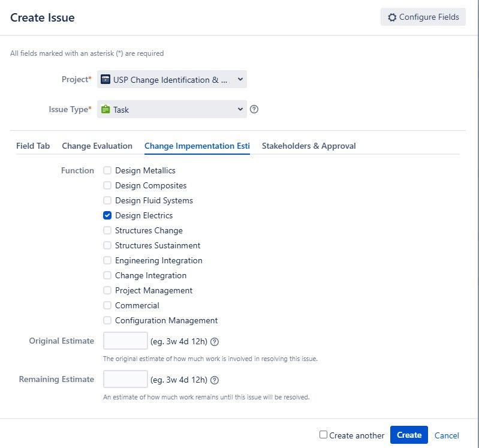Click the green Task issue type icon
This screenshot has width=479, height=448.
[106, 109]
